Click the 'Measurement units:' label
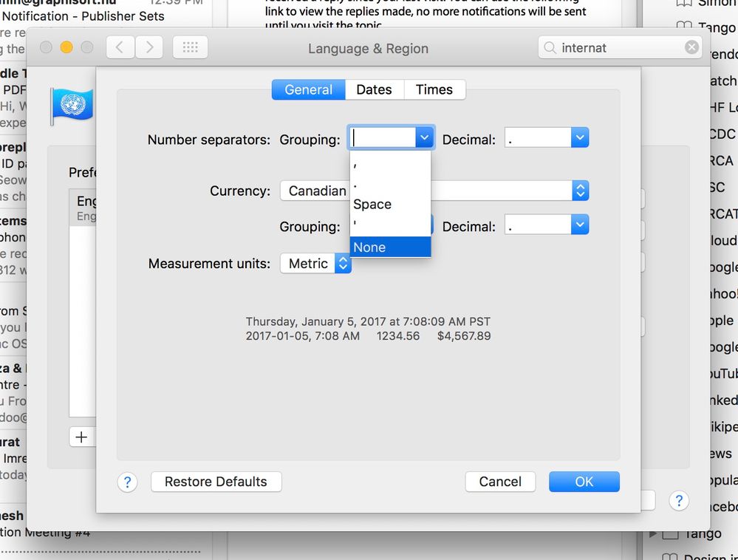 point(210,264)
